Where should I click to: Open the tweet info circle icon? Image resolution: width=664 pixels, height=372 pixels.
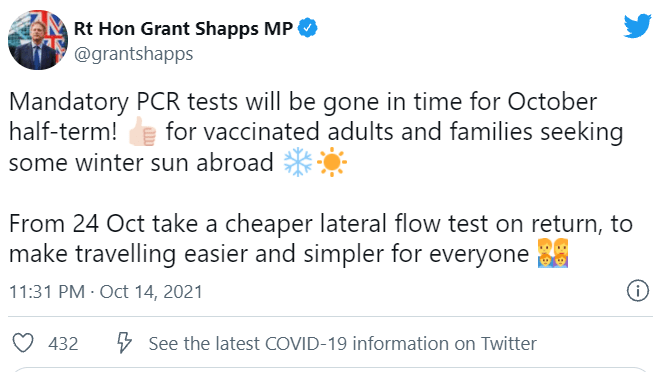pos(637,291)
